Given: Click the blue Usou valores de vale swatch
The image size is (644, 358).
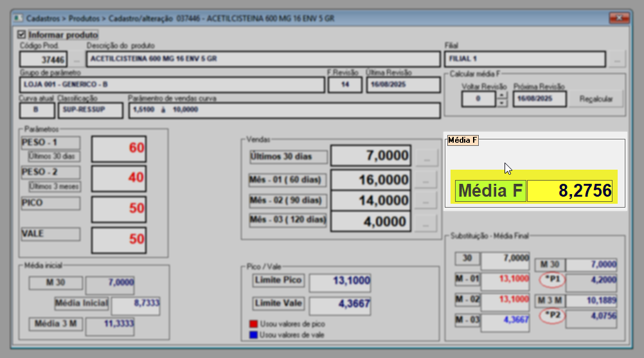Looking at the screenshot, I should coord(253,335).
